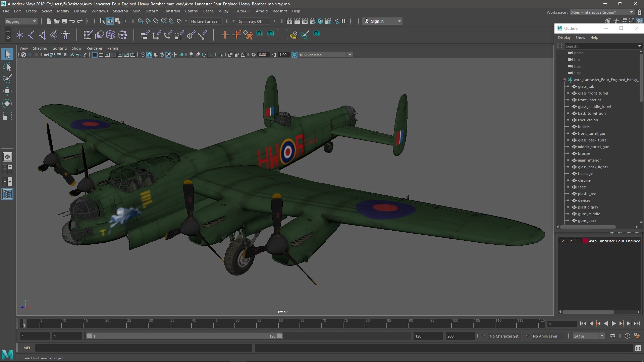Click the time slider at frame 60

point(281,323)
